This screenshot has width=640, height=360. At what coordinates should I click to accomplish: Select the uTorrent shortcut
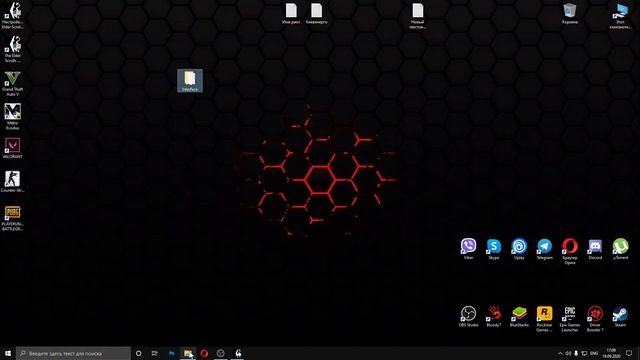click(620, 249)
